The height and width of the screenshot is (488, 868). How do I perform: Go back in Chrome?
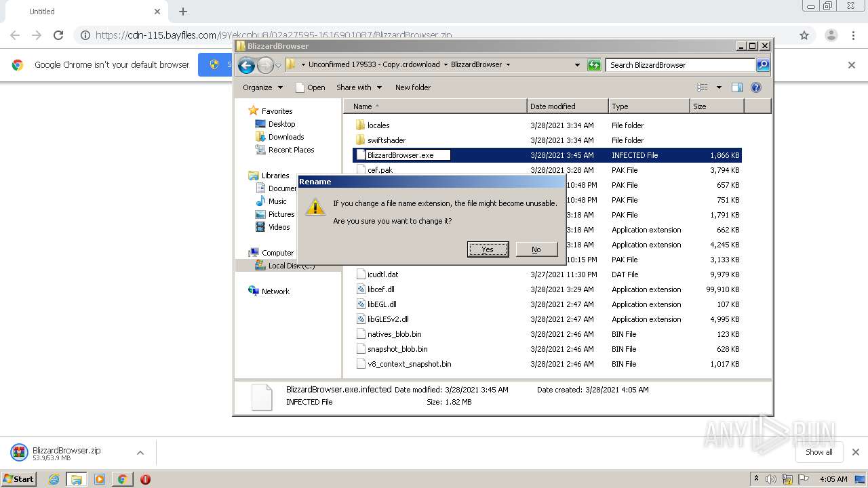(x=15, y=35)
